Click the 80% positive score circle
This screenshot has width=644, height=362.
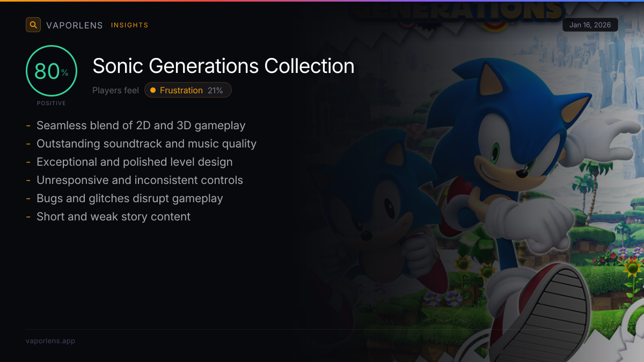pyautogui.click(x=52, y=71)
